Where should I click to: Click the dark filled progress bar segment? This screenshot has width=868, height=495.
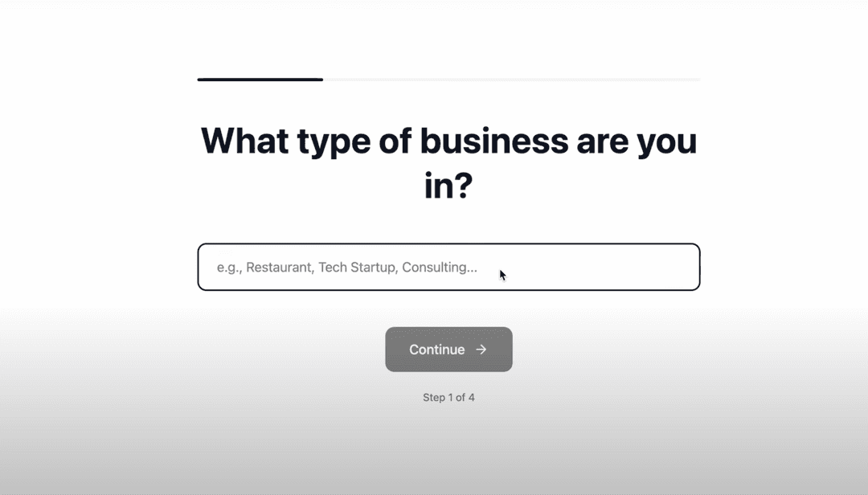tap(260, 80)
